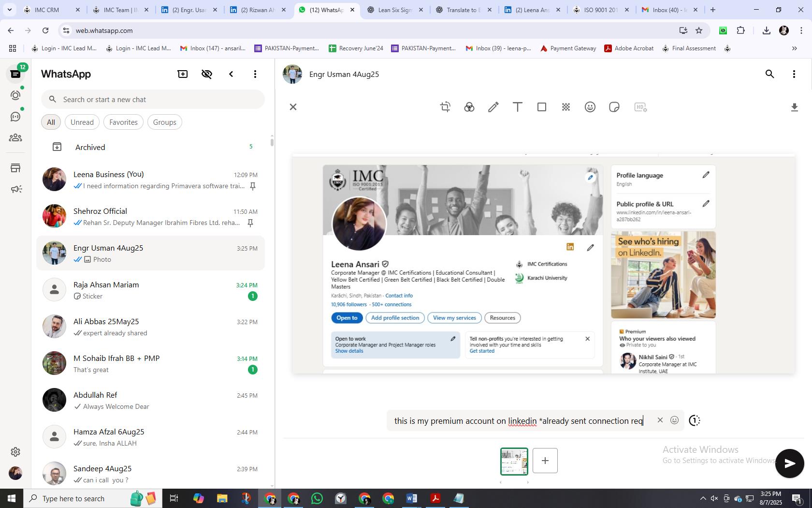Click the search or start new chat field
Viewport: 812px width, 508px height.
tap(153, 99)
